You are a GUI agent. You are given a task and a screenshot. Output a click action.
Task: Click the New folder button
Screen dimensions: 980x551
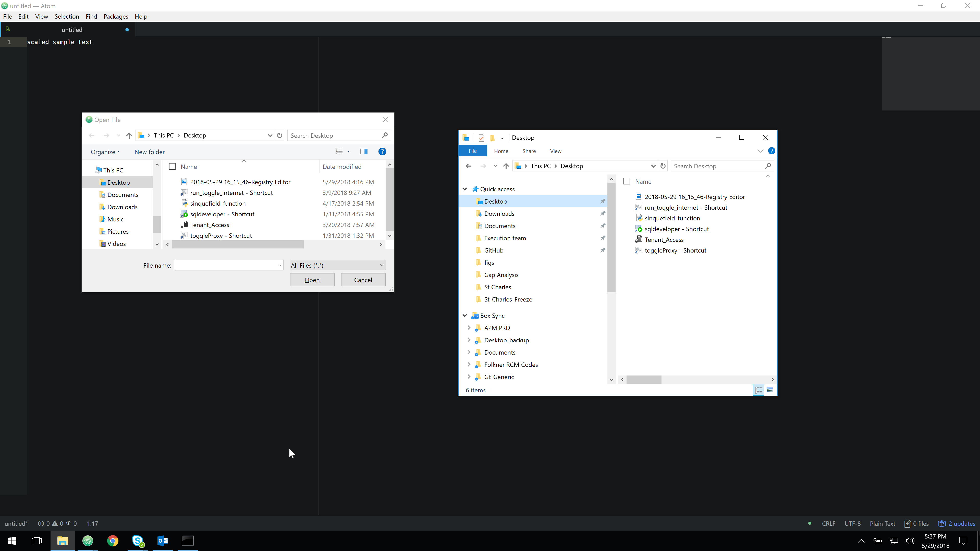pos(150,152)
